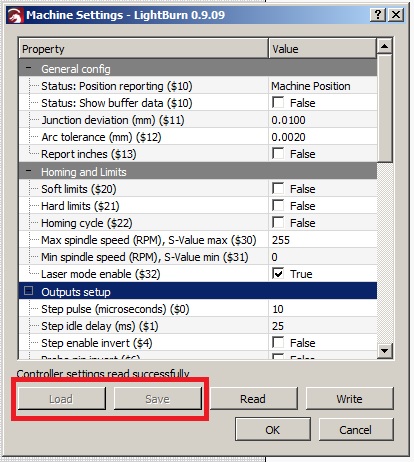Click the General config header text
Image resolution: width=414 pixels, height=462 pixels.
(x=76, y=69)
